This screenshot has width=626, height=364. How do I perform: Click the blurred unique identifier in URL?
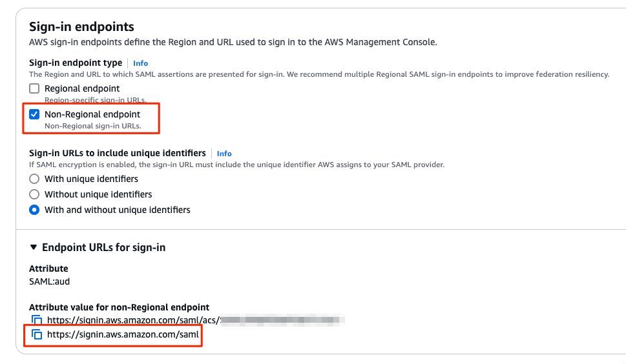[282, 319]
